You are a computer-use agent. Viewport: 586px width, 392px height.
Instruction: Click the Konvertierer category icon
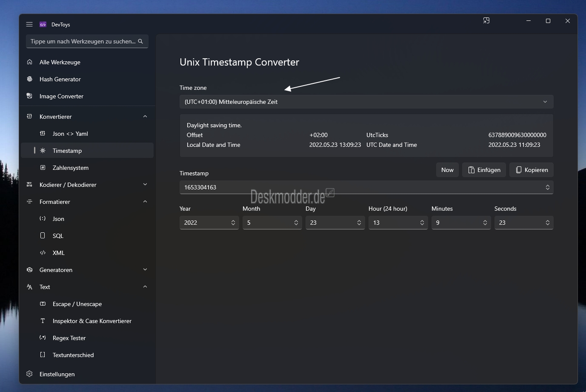tap(29, 117)
